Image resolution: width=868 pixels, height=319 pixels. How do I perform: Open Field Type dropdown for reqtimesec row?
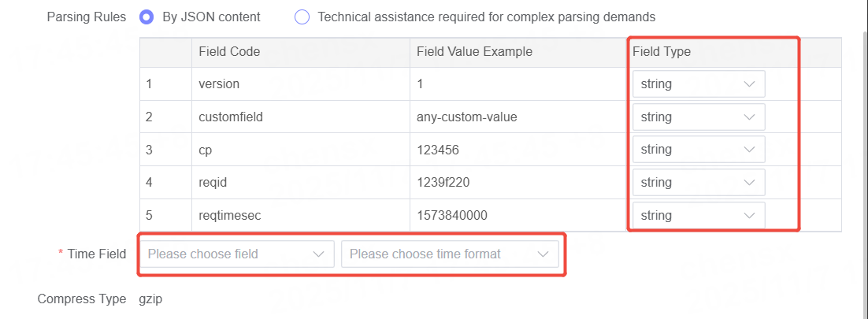coord(697,215)
